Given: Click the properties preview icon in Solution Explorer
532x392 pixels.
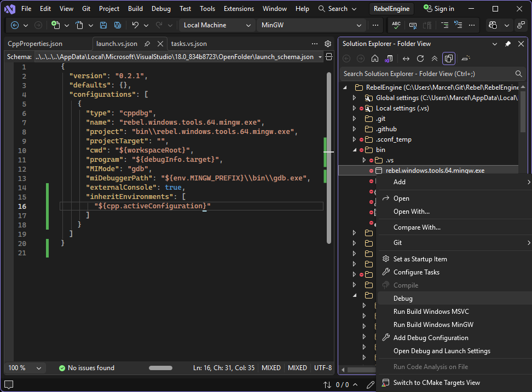Looking at the screenshot, I should coord(465,58).
